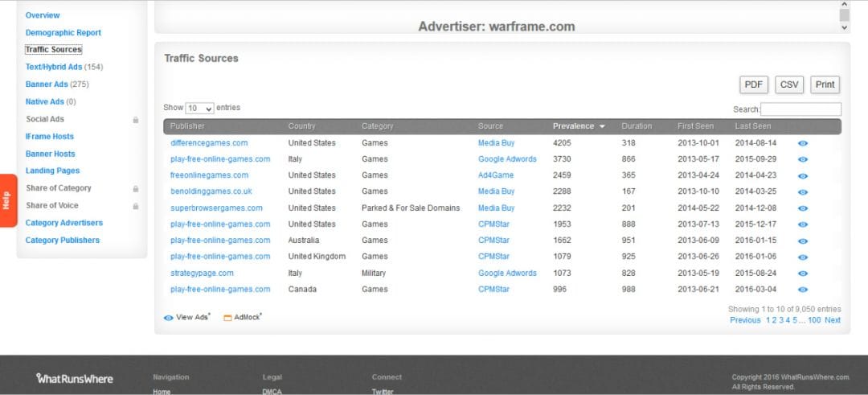The height and width of the screenshot is (395, 868).
Task: Sort table by Duration column
Action: (x=637, y=126)
